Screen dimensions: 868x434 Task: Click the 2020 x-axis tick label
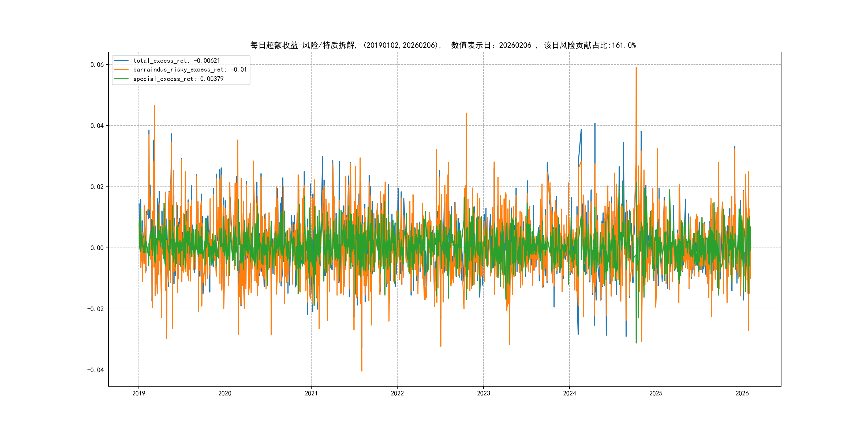(225, 393)
